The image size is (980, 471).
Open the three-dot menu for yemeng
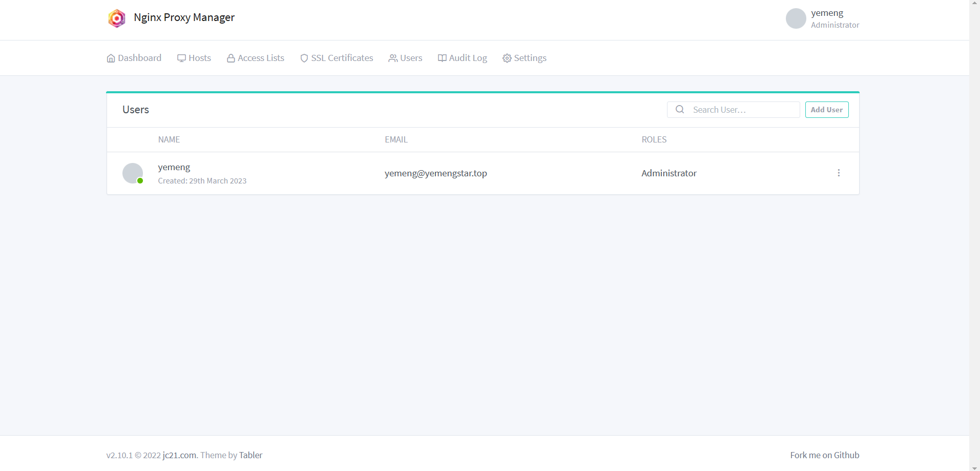839,173
